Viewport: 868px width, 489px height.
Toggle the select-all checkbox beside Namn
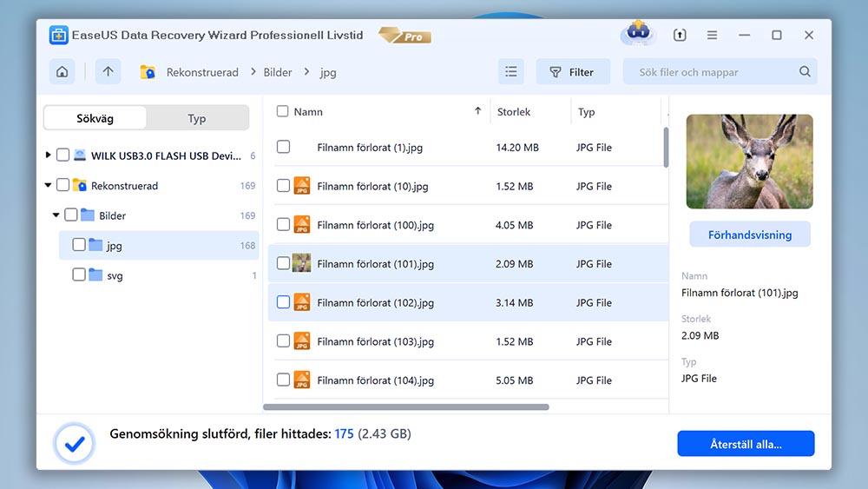coord(282,111)
